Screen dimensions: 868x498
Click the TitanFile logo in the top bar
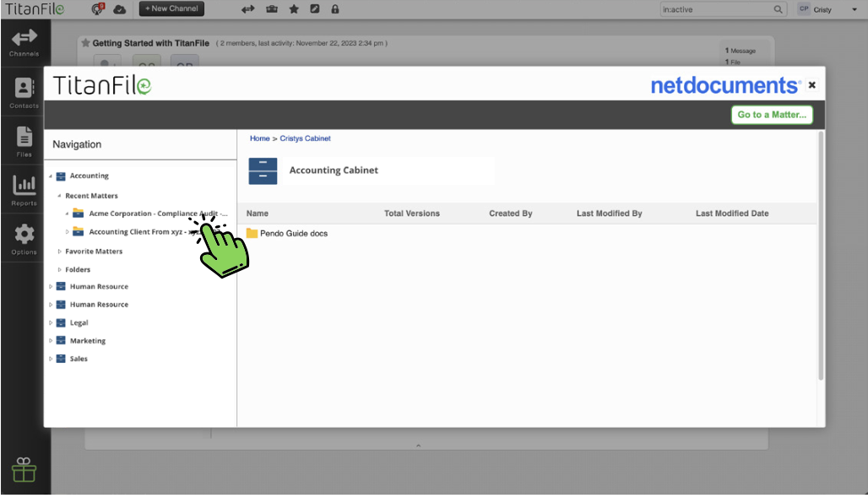pos(35,8)
